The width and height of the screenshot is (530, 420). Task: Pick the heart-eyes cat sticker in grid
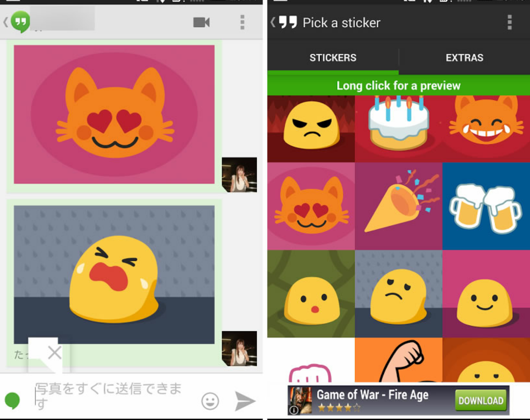click(x=311, y=206)
